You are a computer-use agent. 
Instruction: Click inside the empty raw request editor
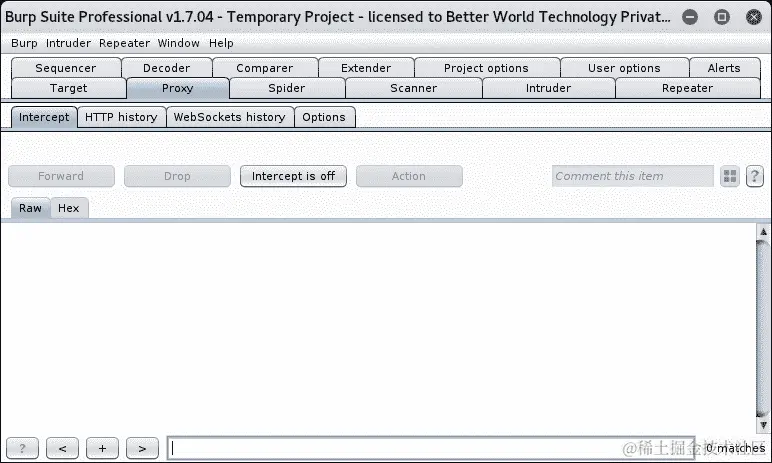click(x=378, y=328)
